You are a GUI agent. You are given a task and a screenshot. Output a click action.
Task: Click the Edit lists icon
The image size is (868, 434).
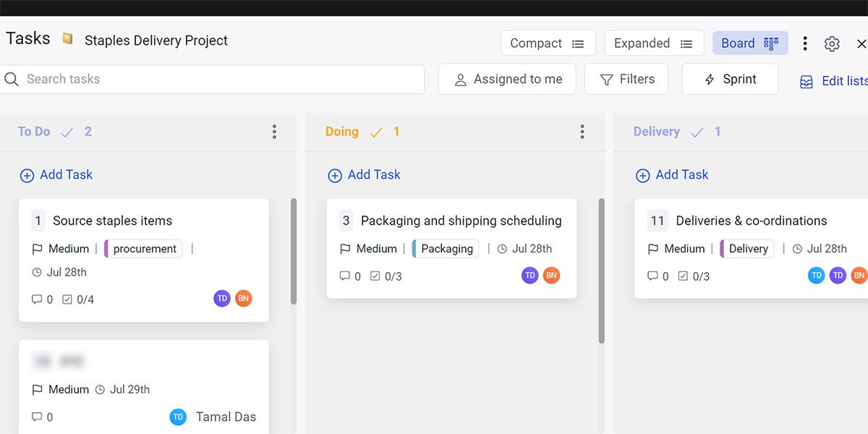tap(806, 81)
